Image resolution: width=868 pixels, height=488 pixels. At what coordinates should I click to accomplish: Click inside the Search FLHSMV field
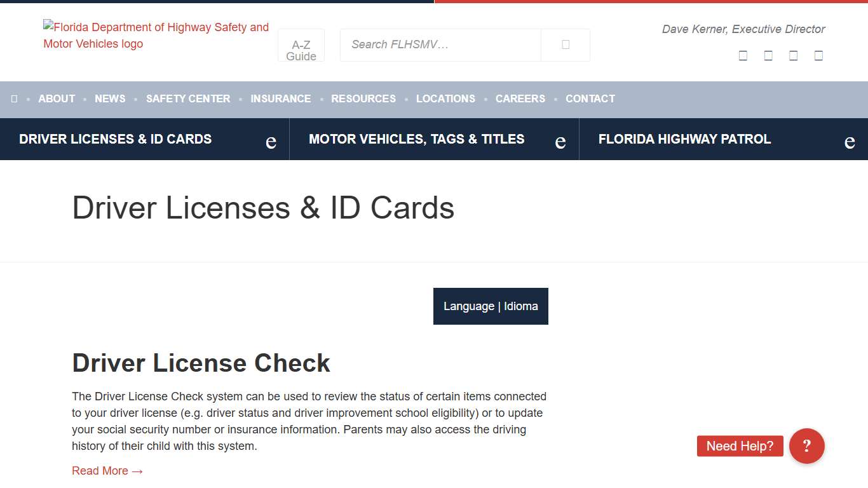click(x=440, y=44)
